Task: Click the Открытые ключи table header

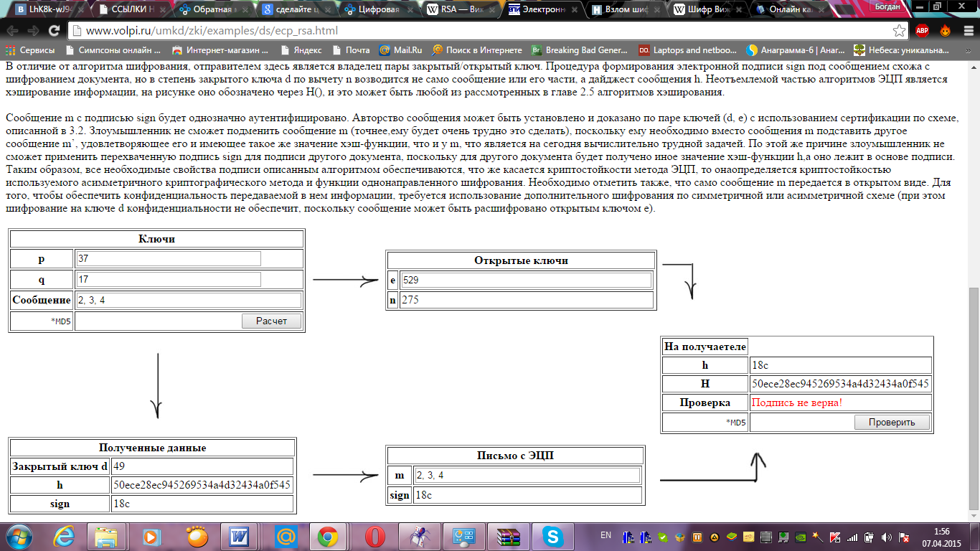Action: (521, 260)
